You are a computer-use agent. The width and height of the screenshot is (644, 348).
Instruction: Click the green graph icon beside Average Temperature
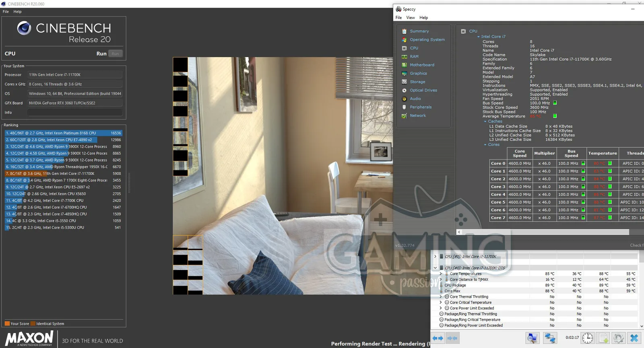[x=555, y=116]
